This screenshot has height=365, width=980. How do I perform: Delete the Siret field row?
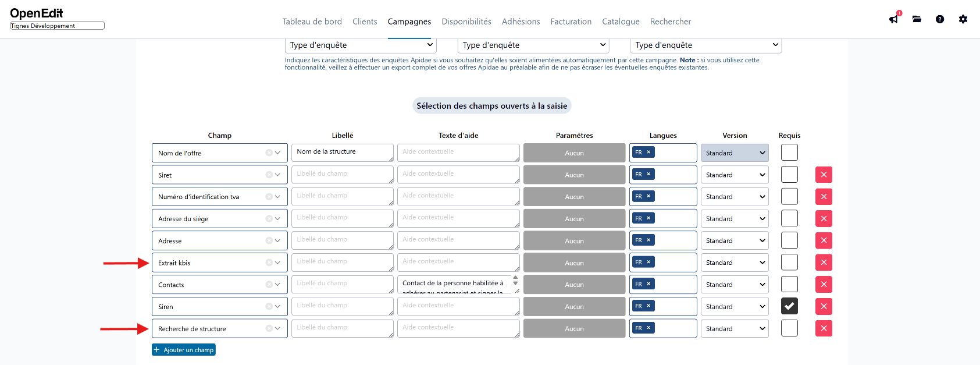[x=824, y=175]
